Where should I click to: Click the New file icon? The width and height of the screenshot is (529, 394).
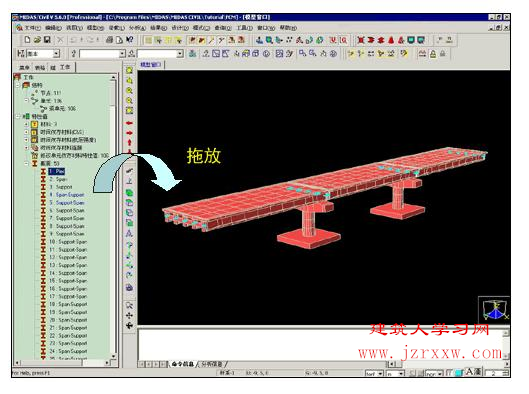click(27, 40)
